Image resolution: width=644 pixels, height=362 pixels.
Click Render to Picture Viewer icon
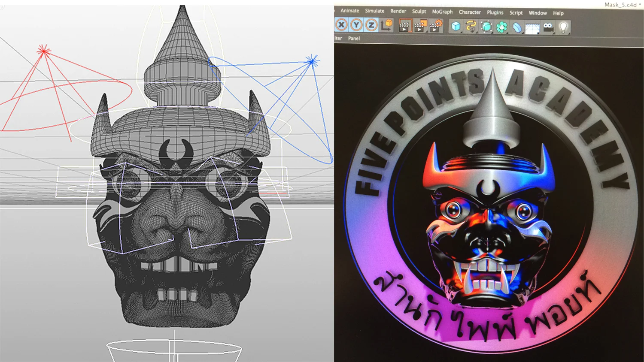click(420, 26)
